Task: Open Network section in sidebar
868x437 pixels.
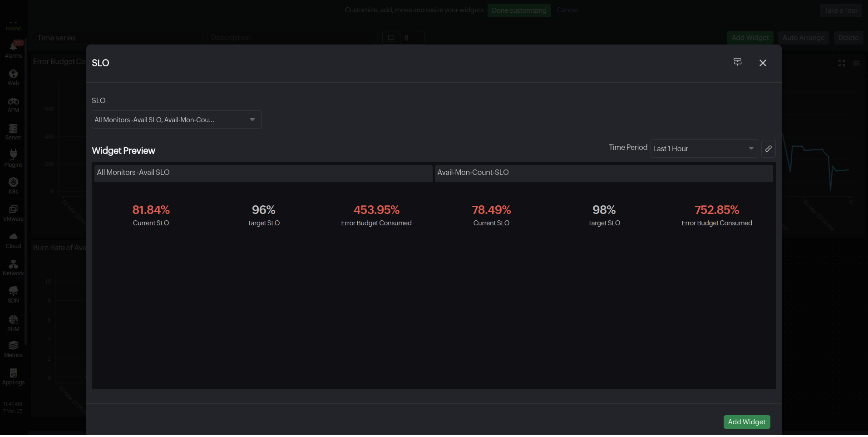Action: point(13,268)
